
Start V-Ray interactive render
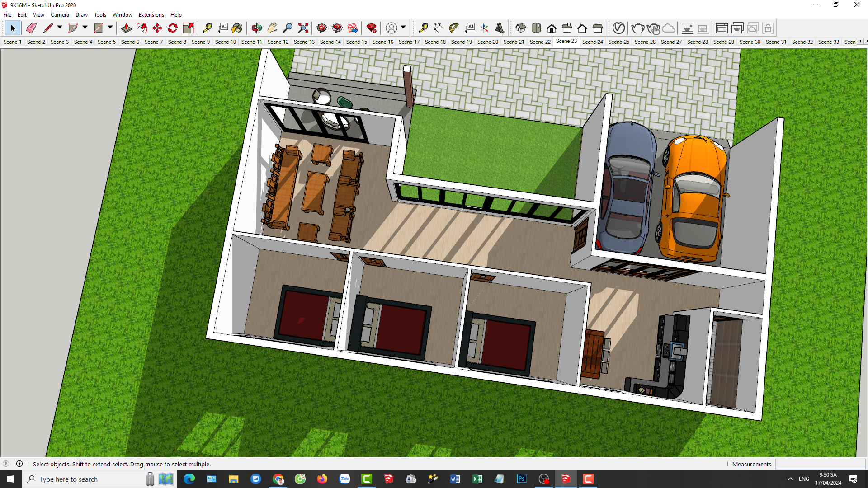tap(653, 28)
